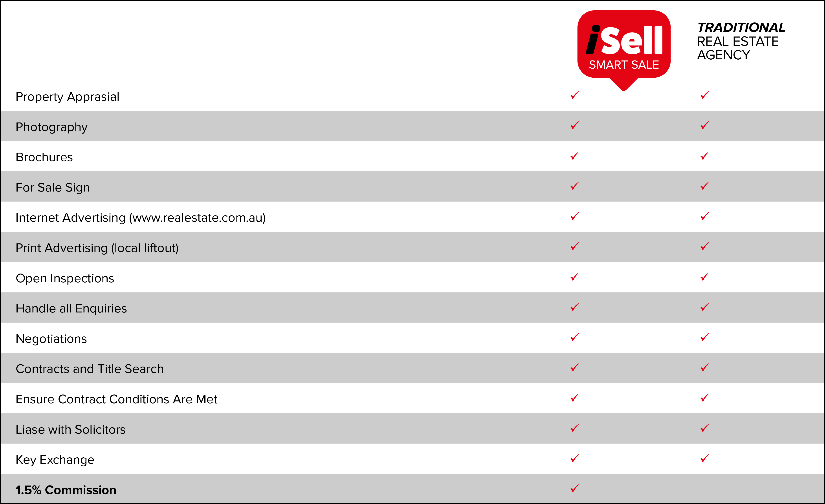
Task: Click Traditional checkmark for Print Advertising
Action: 705,246
